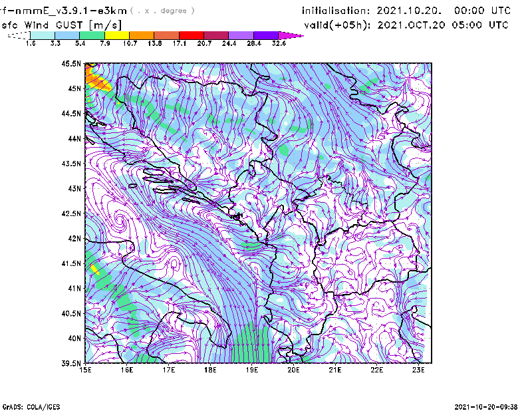
Task: Click the 15E longitude label
Action: [x=85, y=370]
